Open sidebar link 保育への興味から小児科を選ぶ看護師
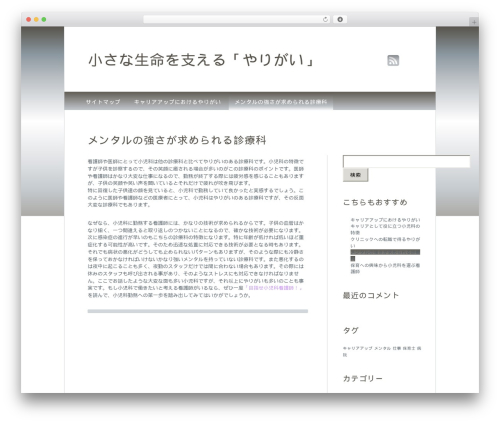The height and width of the screenshot is (423, 500). 385,268
